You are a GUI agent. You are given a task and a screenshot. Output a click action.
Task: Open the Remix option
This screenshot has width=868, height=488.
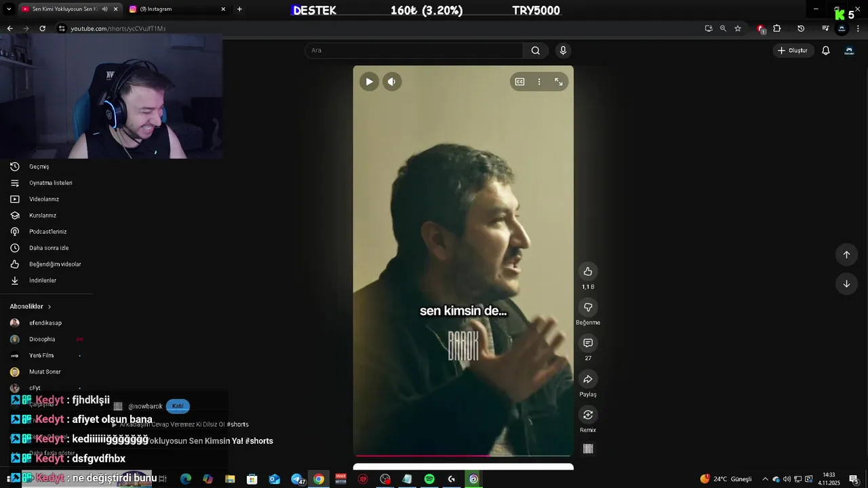588,415
